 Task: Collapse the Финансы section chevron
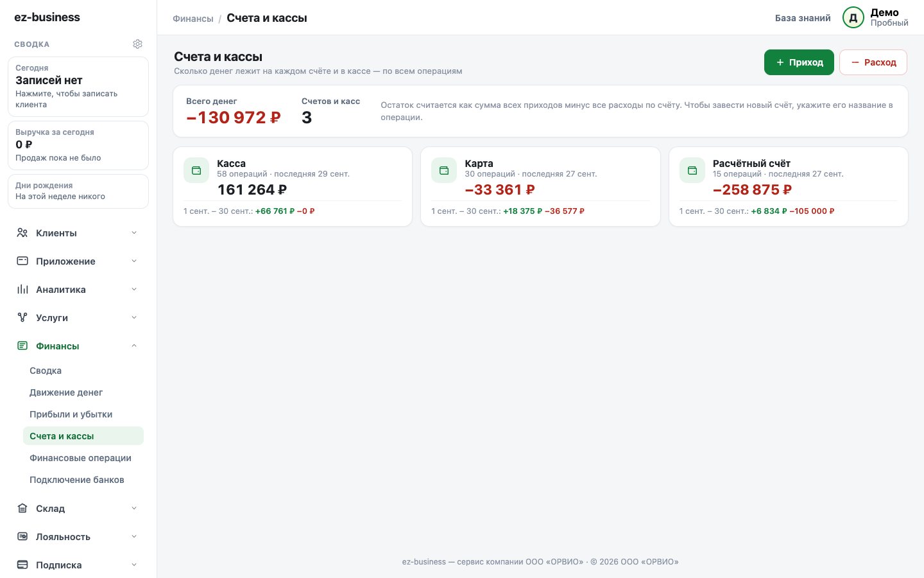(x=134, y=346)
